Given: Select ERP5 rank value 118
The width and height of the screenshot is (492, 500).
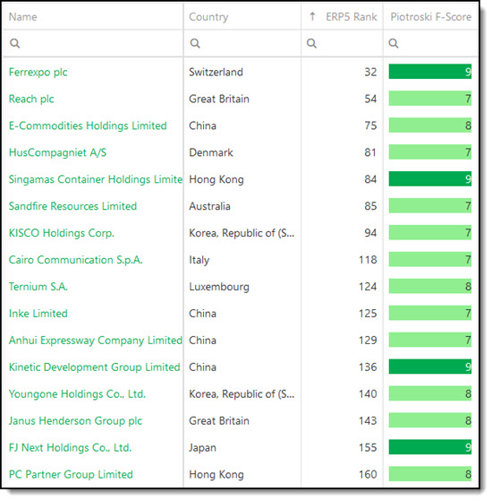Looking at the screenshot, I should (368, 260).
